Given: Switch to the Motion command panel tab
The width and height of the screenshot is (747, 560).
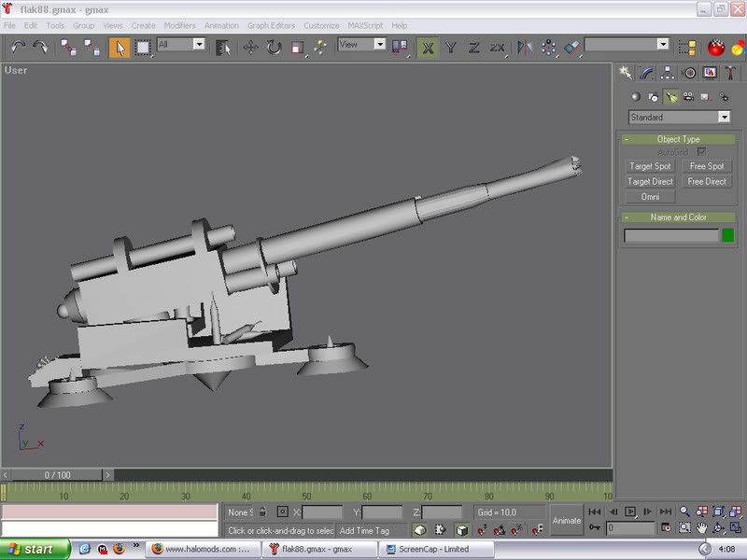Looking at the screenshot, I should click(x=689, y=73).
